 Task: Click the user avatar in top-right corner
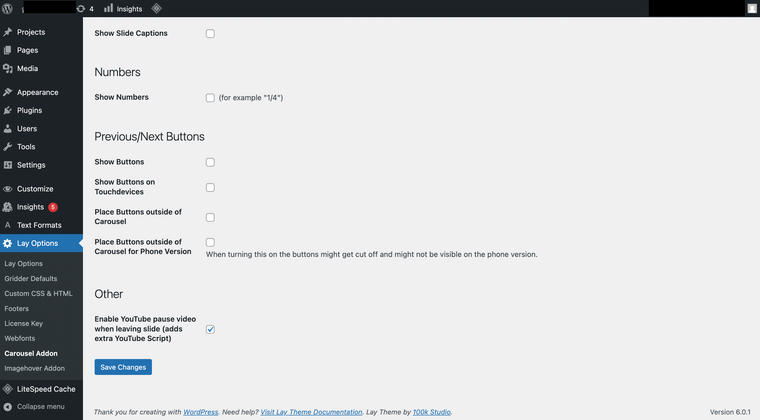[751, 8]
